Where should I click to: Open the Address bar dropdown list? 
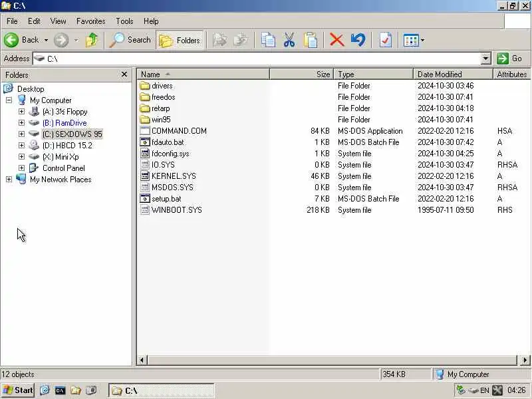(485, 59)
